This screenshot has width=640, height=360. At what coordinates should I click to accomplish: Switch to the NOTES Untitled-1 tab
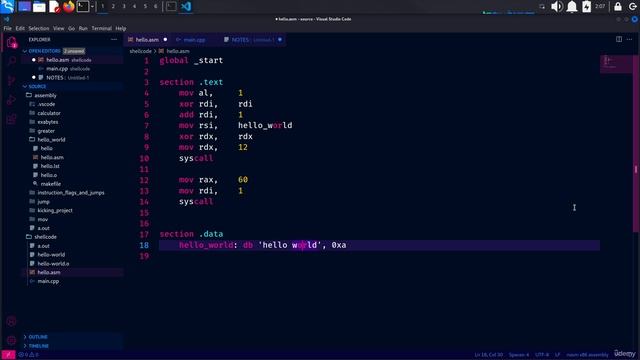pos(252,40)
